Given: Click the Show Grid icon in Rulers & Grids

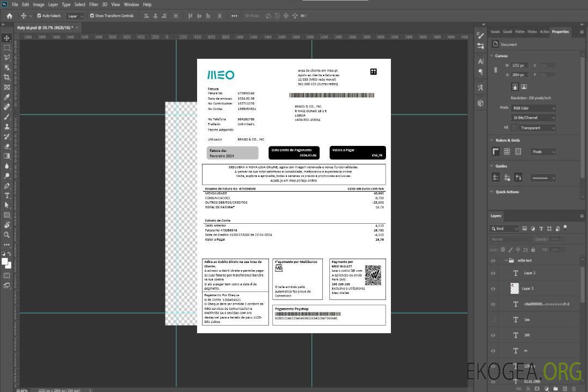Looking at the screenshot, I should click(x=507, y=151).
